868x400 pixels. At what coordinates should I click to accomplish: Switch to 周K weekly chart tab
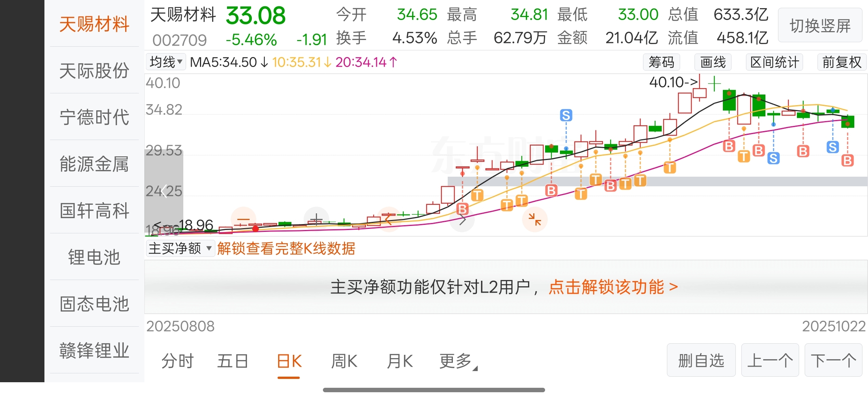(x=344, y=361)
